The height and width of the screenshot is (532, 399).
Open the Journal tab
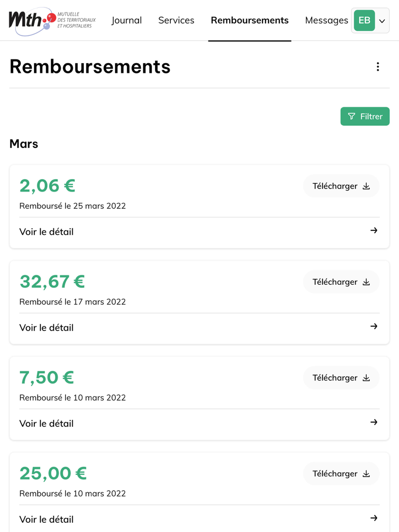pos(126,20)
